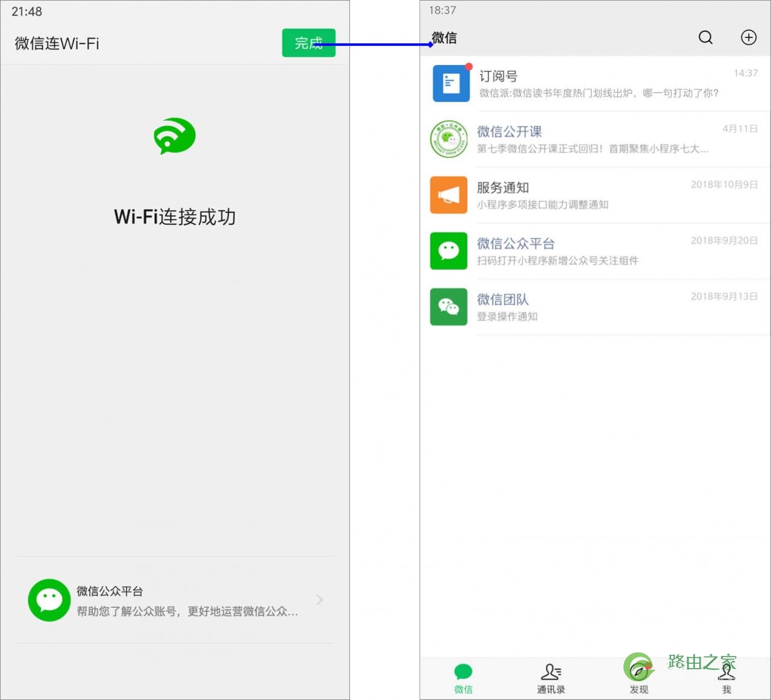Screen dimensions: 771x700
Task: Open the search icon in WeChat
Action: click(x=705, y=37)
